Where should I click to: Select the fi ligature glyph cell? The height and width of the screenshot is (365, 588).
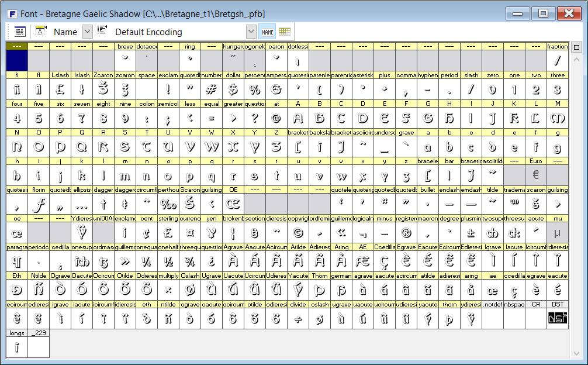17,89
